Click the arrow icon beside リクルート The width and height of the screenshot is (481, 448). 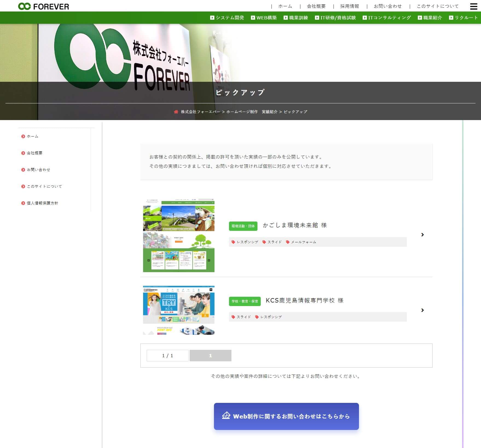pyautogui.click(x=451, y=18)
